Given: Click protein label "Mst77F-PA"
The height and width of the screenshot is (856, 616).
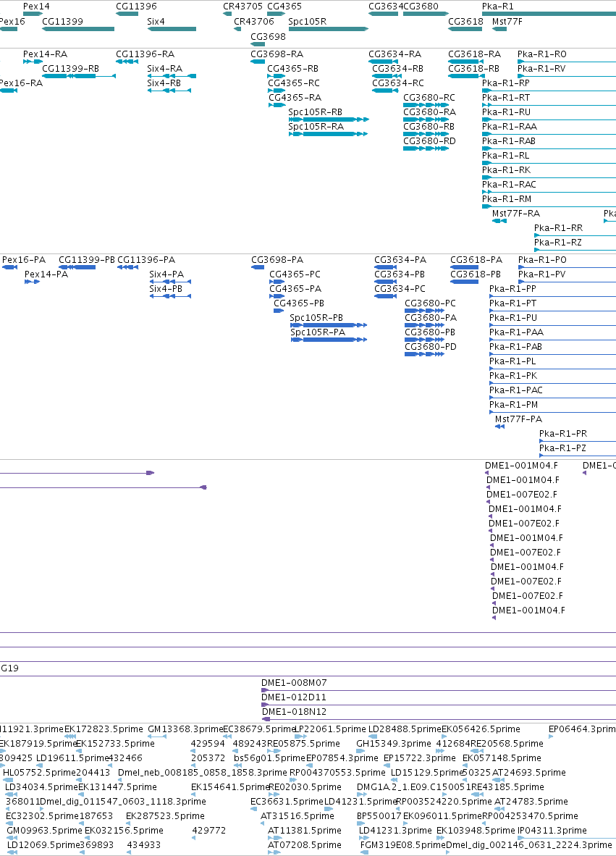Looking at the screenshot, I should [x=518, y=419].
